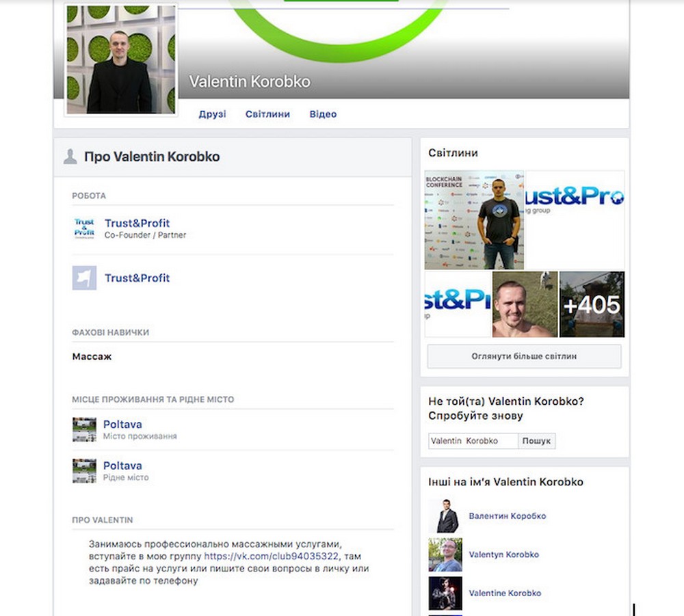This screenshot has height=616, width=684.
Task: Open the Trust&Profit Co-Founder workplace link
Action: (137, 223)
